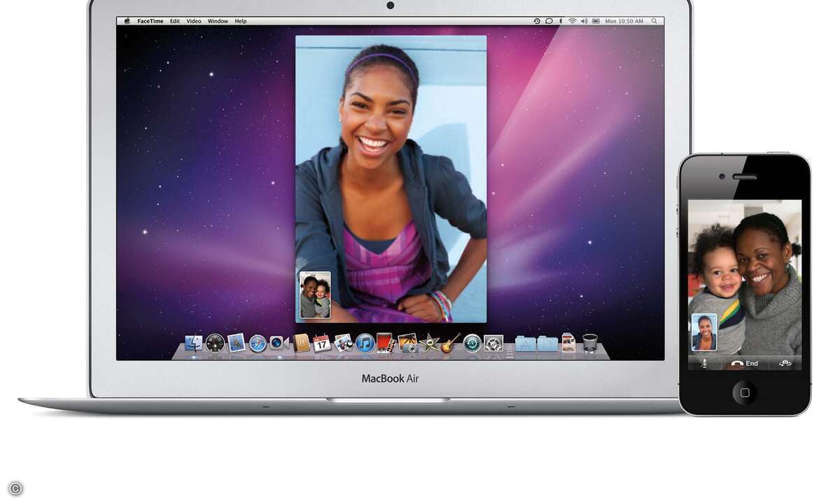Launch iPhoto from the Dock
This screenshot has width=840, height=504.
[407, 343]
